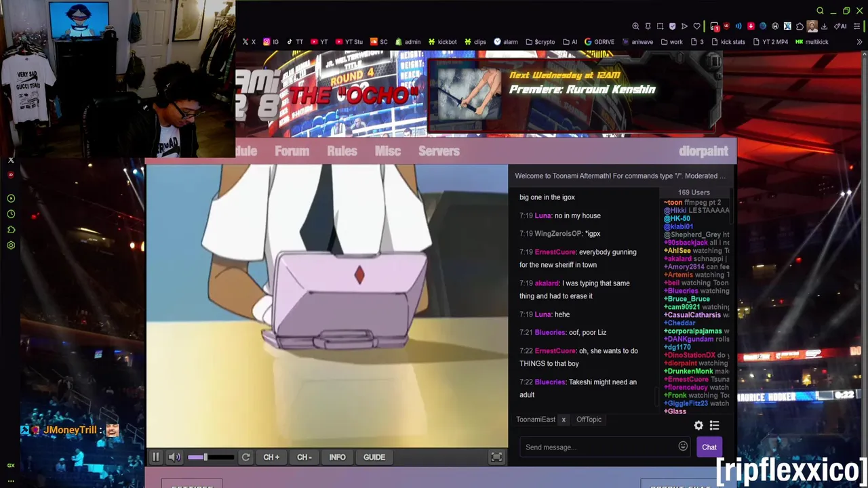Open the sidebar player icon

11,199
